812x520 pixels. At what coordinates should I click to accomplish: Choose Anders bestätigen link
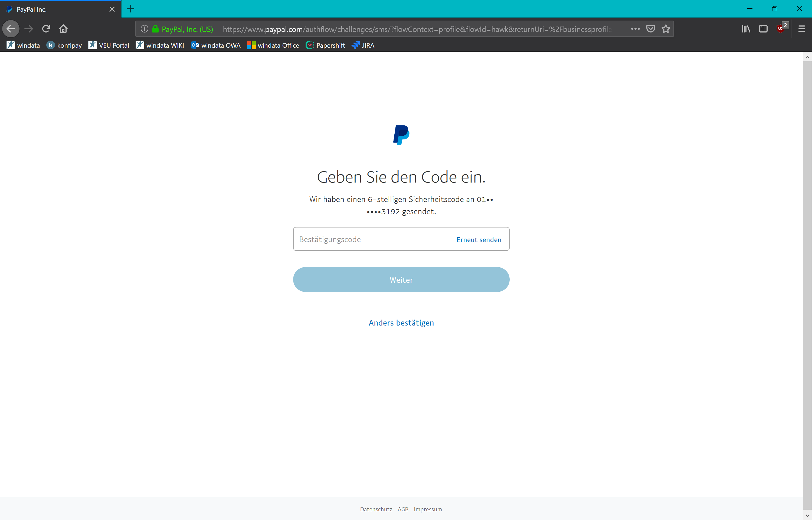(401, 323)
